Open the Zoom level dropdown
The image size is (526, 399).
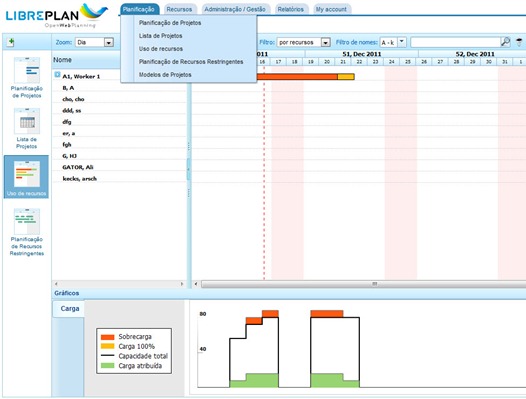point(94,42)
